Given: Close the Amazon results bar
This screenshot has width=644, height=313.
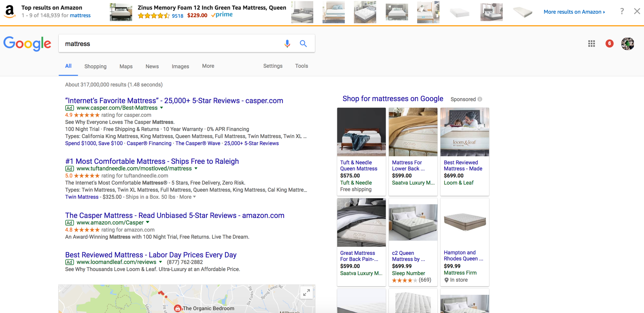Looking at the screenshot, I should [637, 11].
